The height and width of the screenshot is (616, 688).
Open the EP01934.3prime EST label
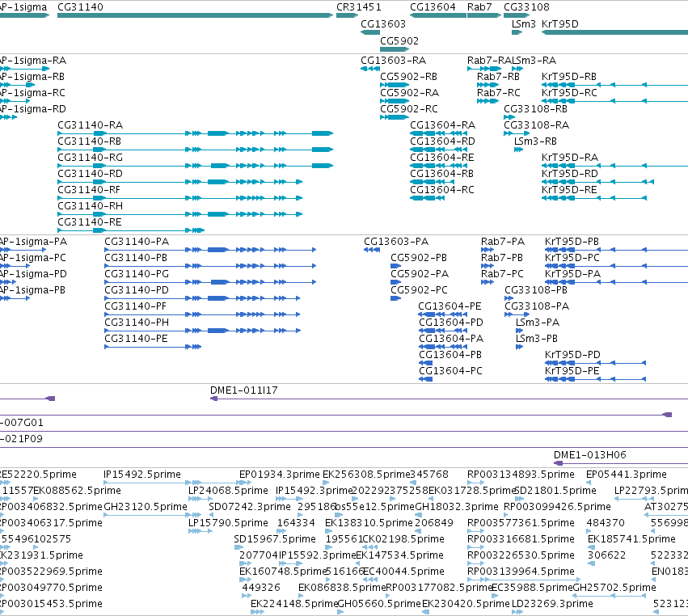280,475
